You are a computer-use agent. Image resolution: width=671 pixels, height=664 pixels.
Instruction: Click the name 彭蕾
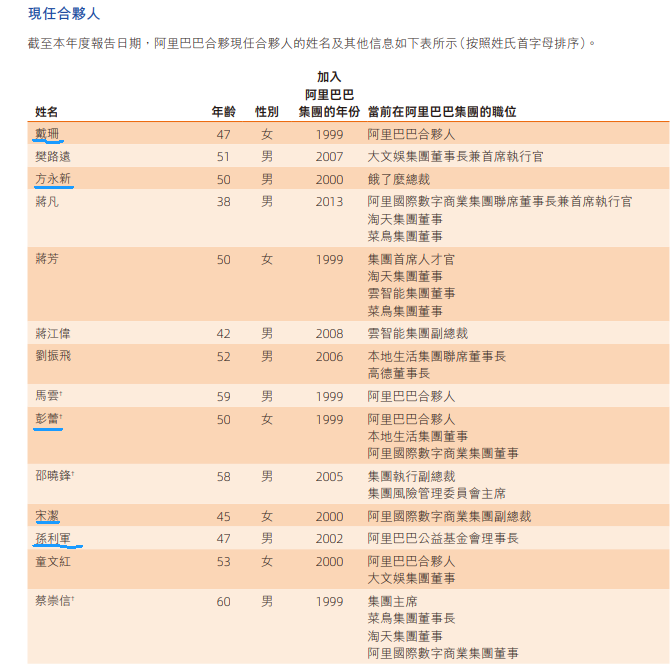(47, 418)
